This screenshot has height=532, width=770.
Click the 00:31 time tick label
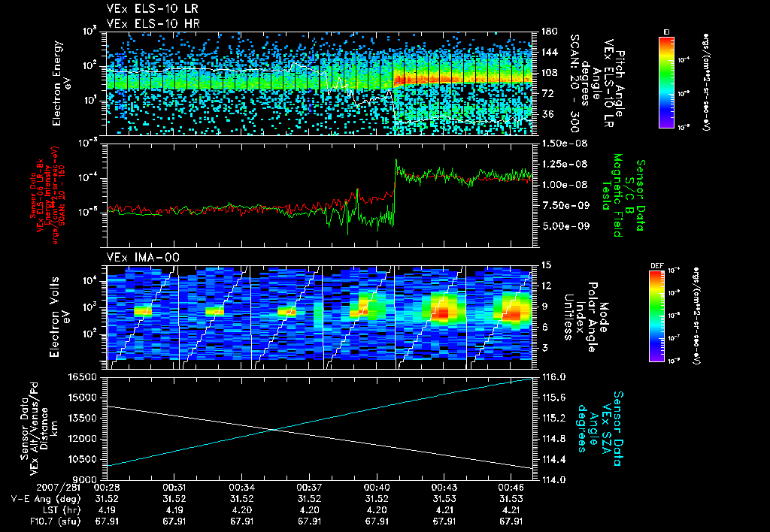tap(174, 488)
